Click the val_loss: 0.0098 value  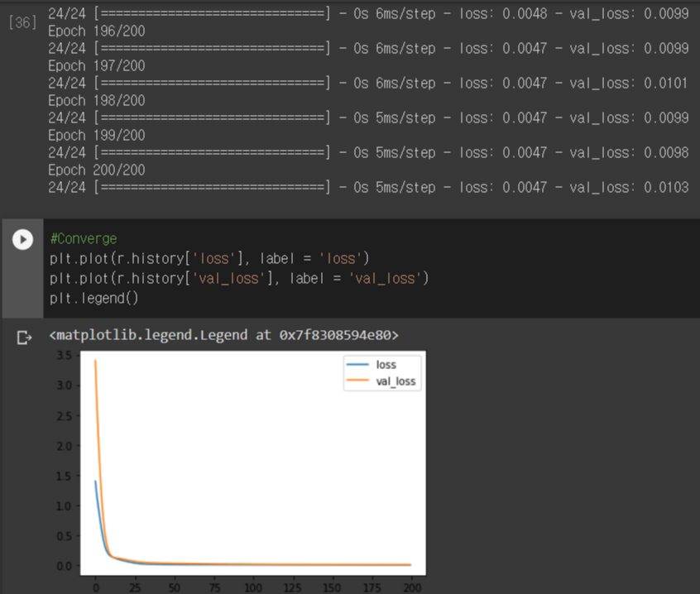click(x=629, y=152)
